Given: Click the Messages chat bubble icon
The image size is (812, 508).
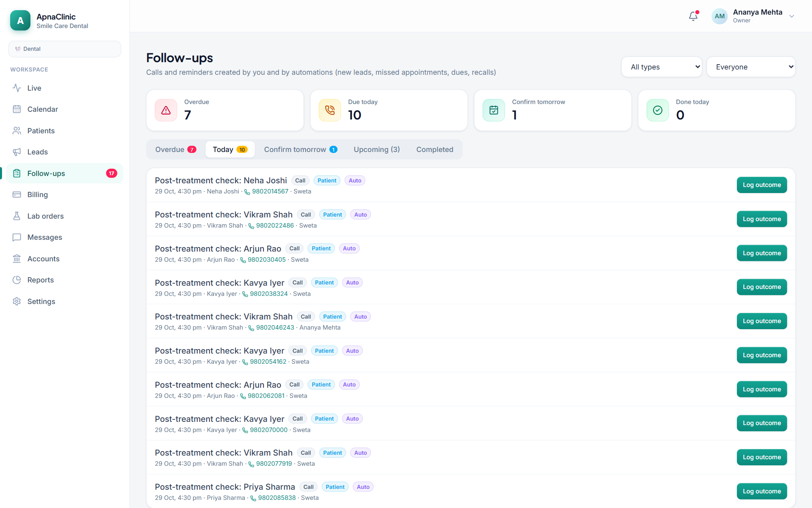Looking at the screenshot, I should pyautogui.click(x=17, y=237).
